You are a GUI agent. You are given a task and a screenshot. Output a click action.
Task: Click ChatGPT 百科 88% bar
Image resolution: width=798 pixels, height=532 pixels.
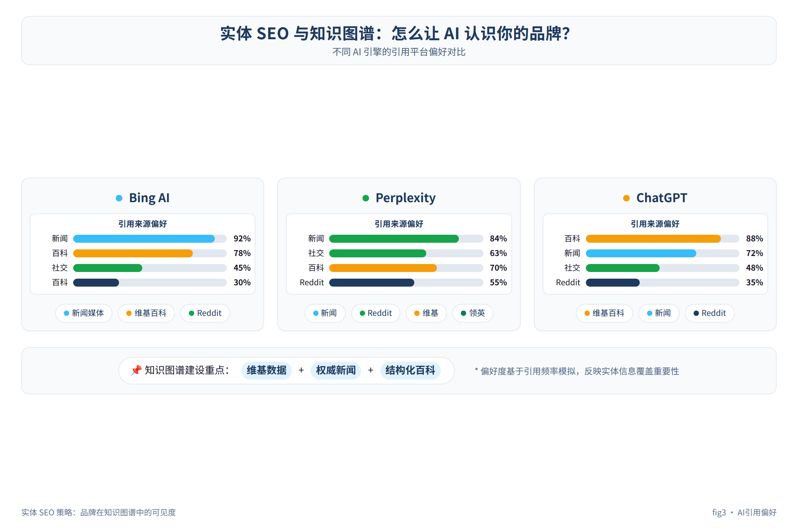(663, 239)
